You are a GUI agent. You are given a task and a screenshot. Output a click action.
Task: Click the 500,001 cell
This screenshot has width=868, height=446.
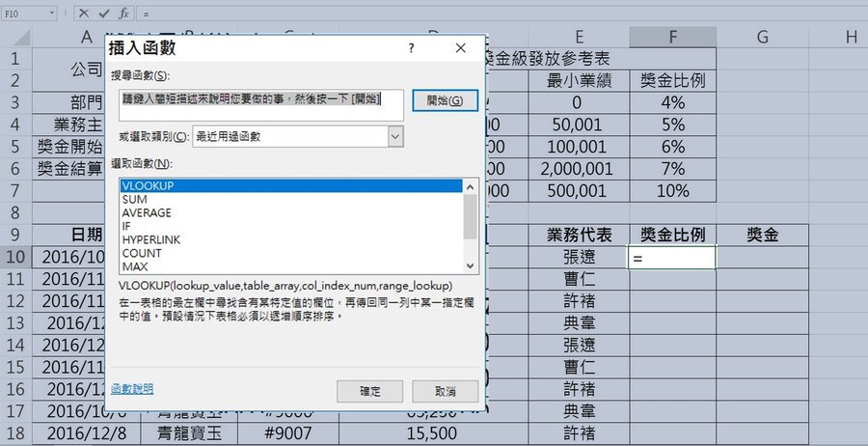click(579, 191)
